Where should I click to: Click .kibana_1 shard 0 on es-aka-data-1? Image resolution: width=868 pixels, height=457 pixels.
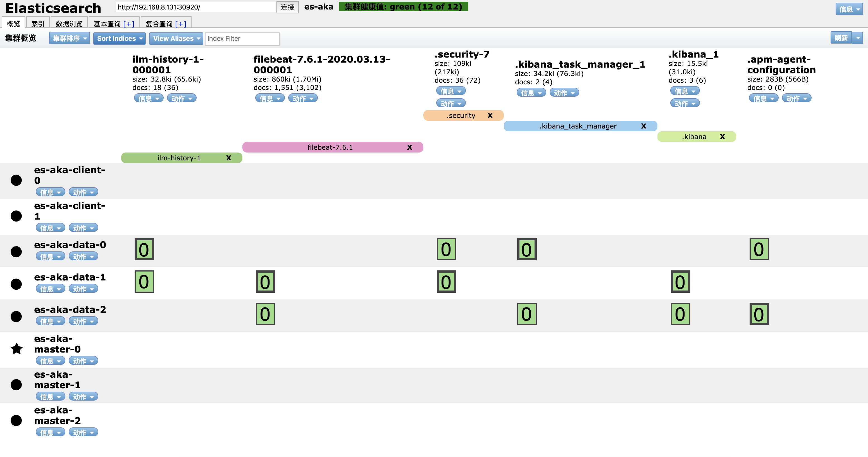(x=680, y=282)
